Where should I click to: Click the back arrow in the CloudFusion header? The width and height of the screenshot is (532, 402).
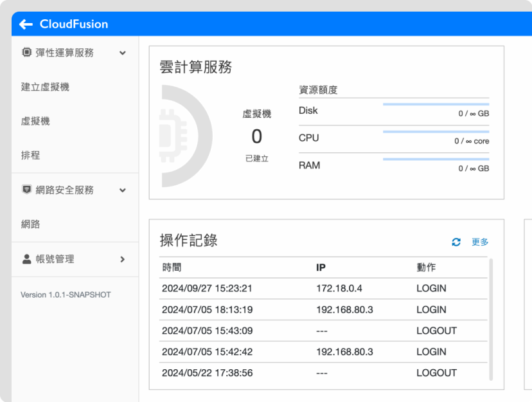pyautogui.click(x=25, y=24)
